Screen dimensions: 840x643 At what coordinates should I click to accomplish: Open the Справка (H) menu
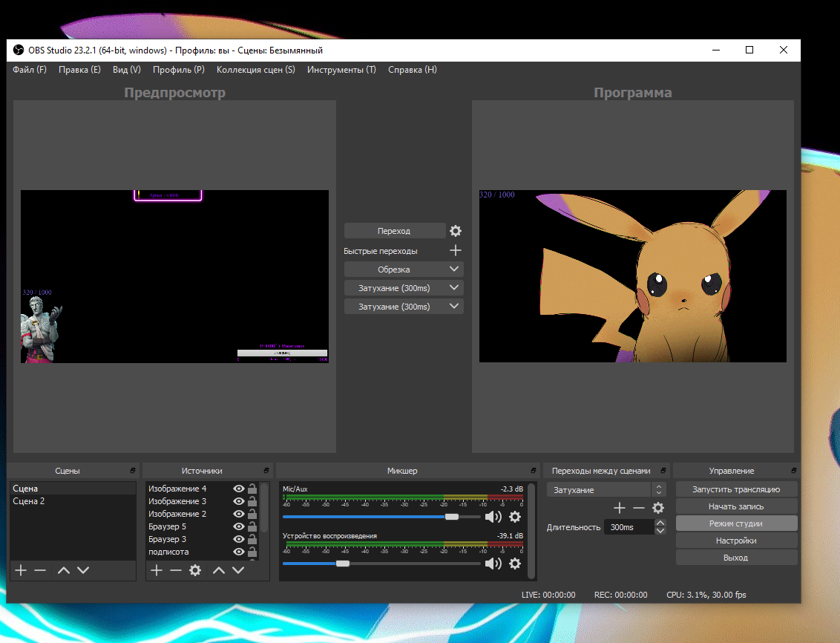coord(412,70)
